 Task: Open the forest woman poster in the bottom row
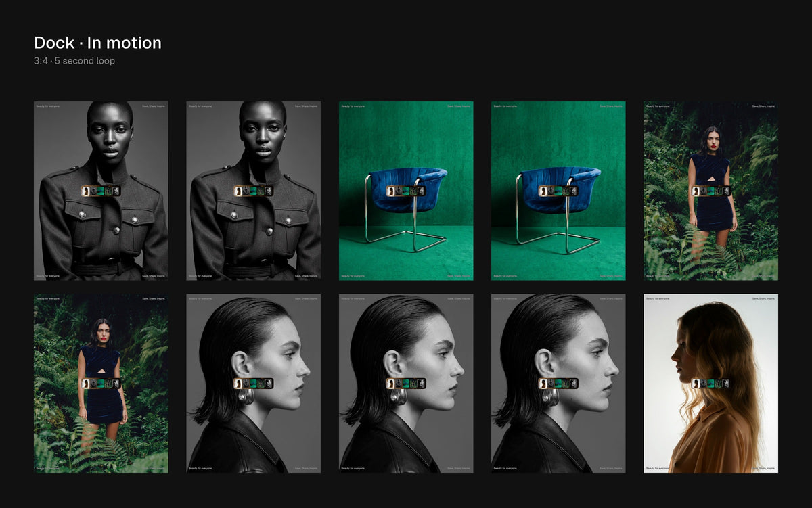point(101,383)
